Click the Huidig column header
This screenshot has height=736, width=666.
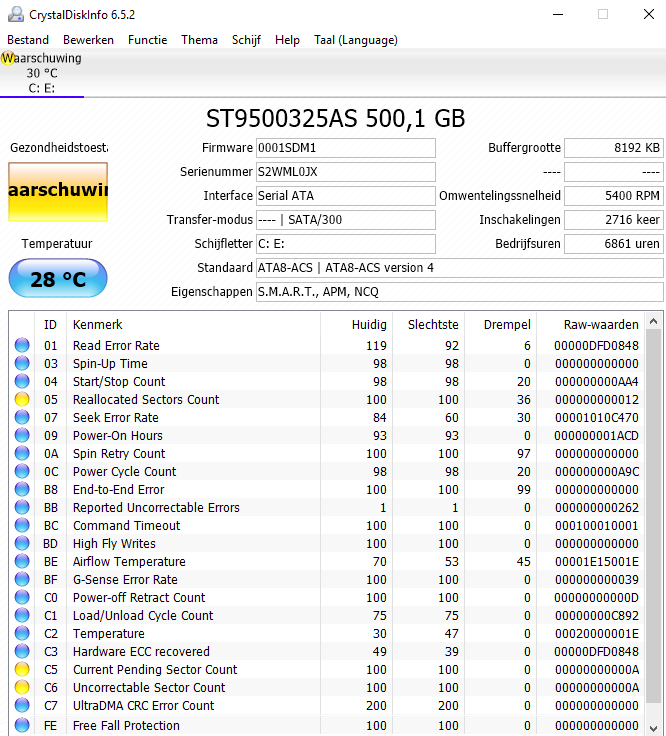[357, 324]
